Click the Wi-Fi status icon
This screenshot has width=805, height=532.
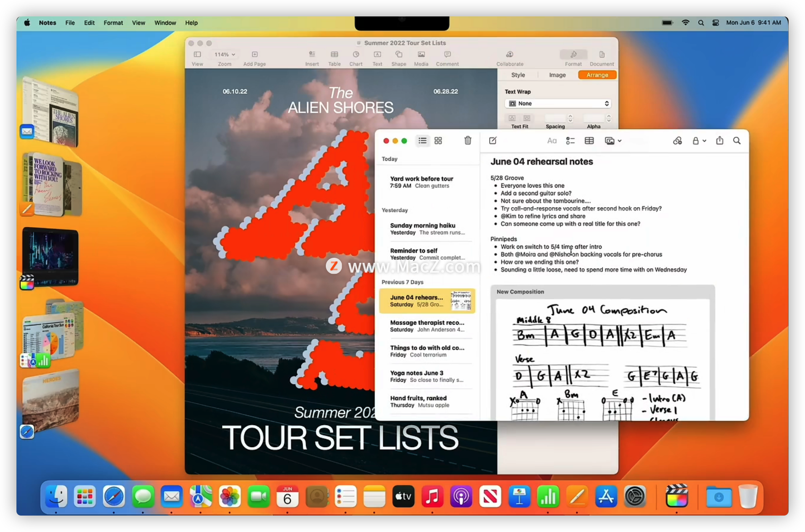pyautogui.click(x=685, y=23)
